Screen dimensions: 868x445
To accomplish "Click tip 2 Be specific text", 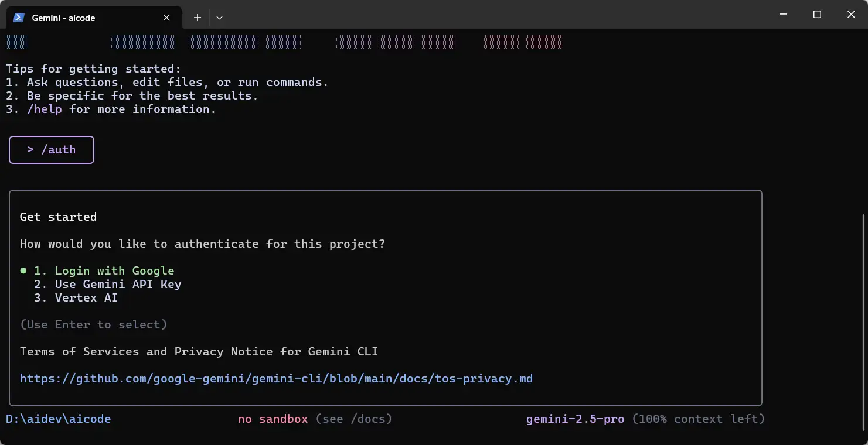I will (x=132, y=95).
